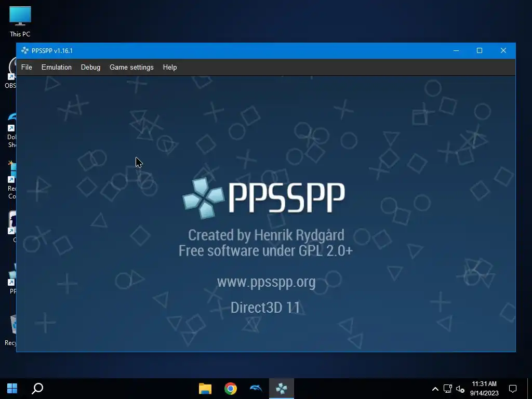532x399 pixels.
Task: Open network status tray icon
Action: pos(447,389)
